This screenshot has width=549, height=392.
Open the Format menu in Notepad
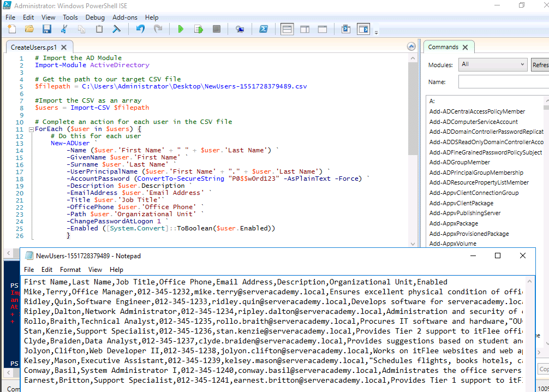70,270
